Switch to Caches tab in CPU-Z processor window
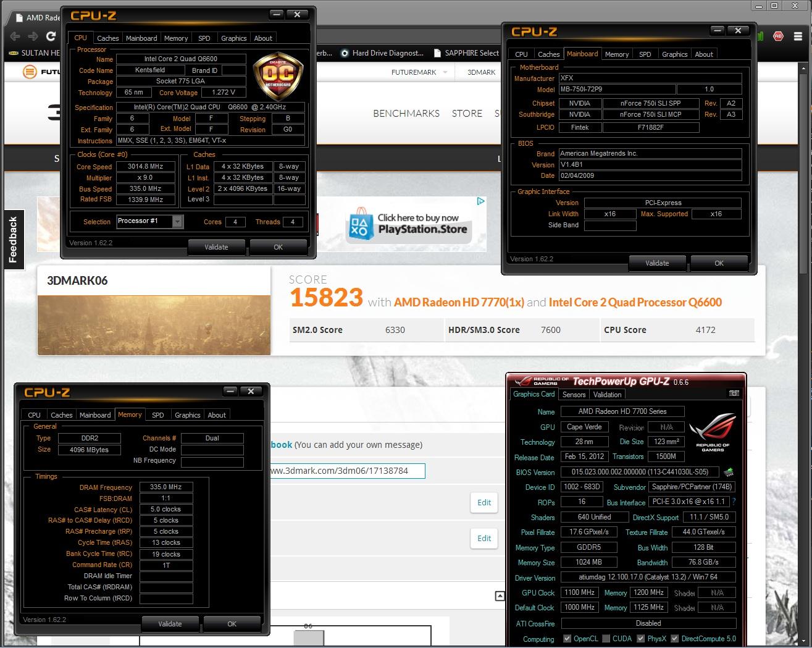The image size is (812, 648). (x=107, y=38)
